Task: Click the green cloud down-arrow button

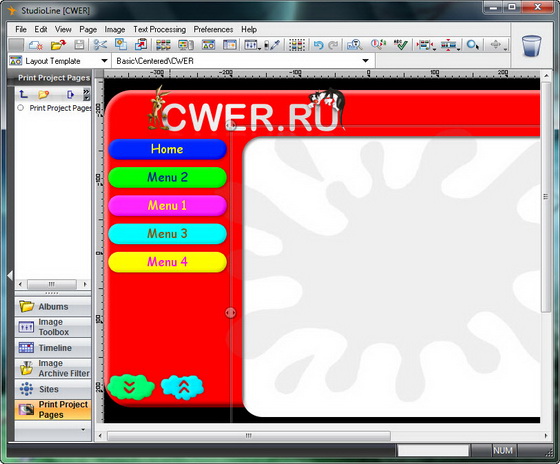Action: tap(131, 387)
